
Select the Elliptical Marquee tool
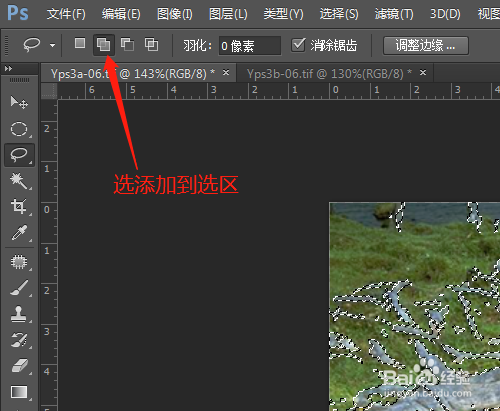[x=19, y=129]
